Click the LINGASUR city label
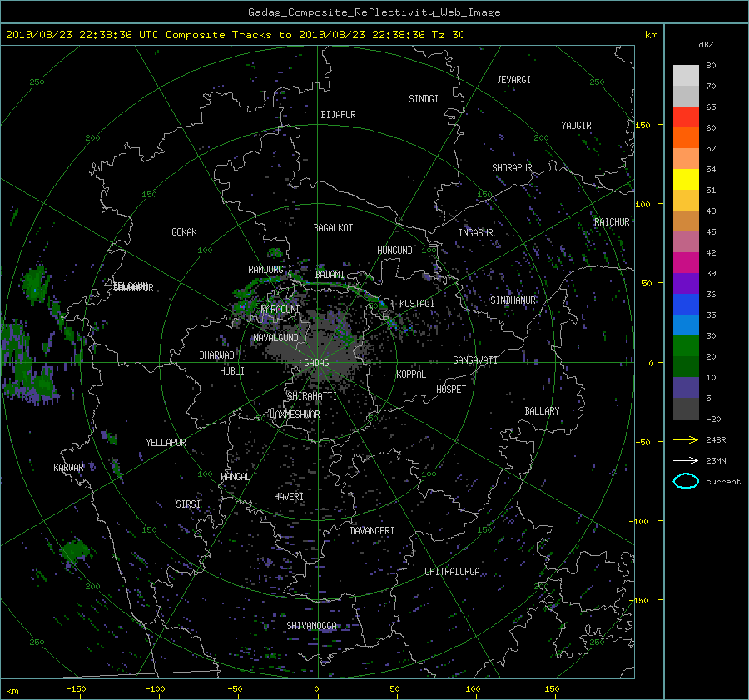Screen dimensions: 749x700 (x=473, y=233)
